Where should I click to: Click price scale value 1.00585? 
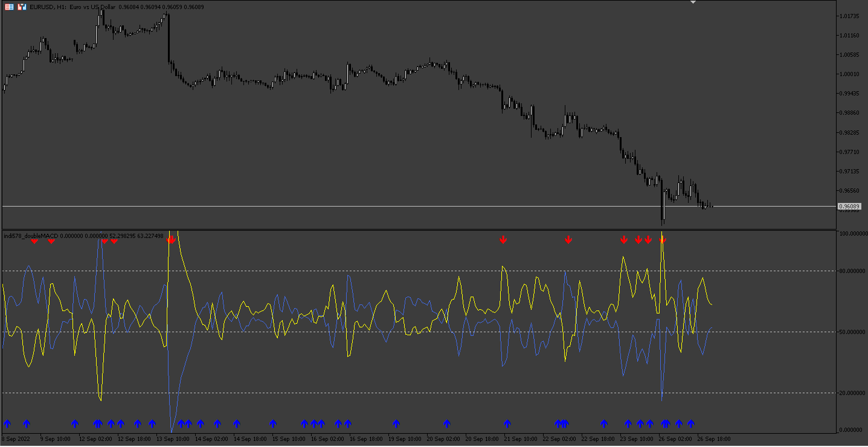coord(849,55)
